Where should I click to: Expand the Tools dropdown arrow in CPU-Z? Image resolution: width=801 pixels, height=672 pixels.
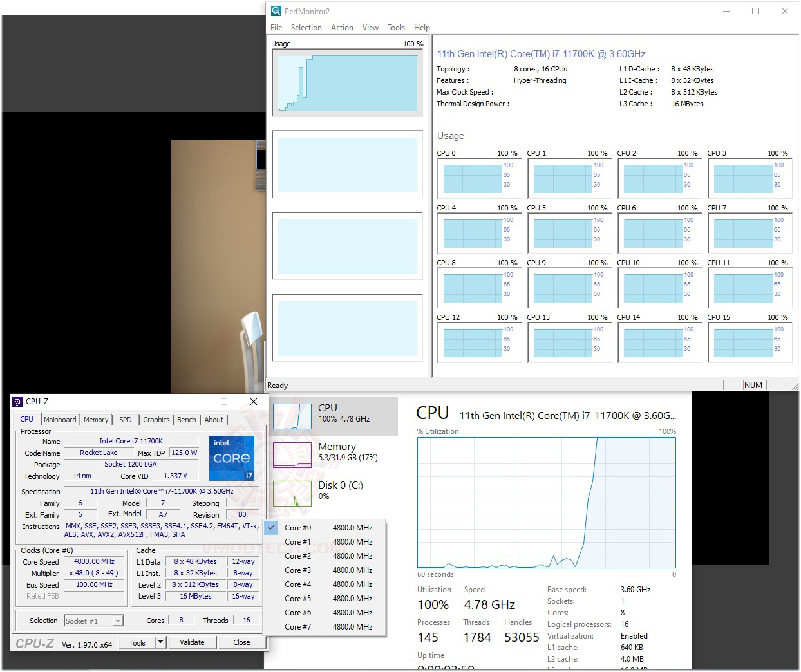pos(161,642)
